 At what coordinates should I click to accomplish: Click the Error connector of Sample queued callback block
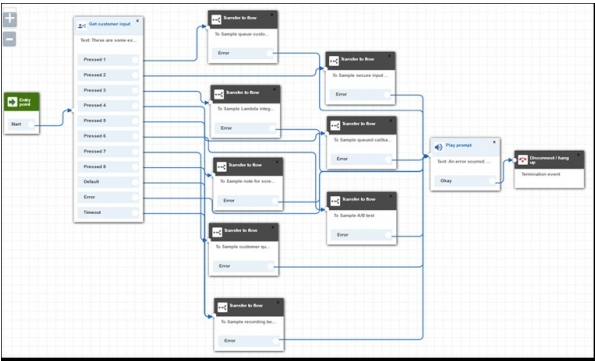pos(388,159)
